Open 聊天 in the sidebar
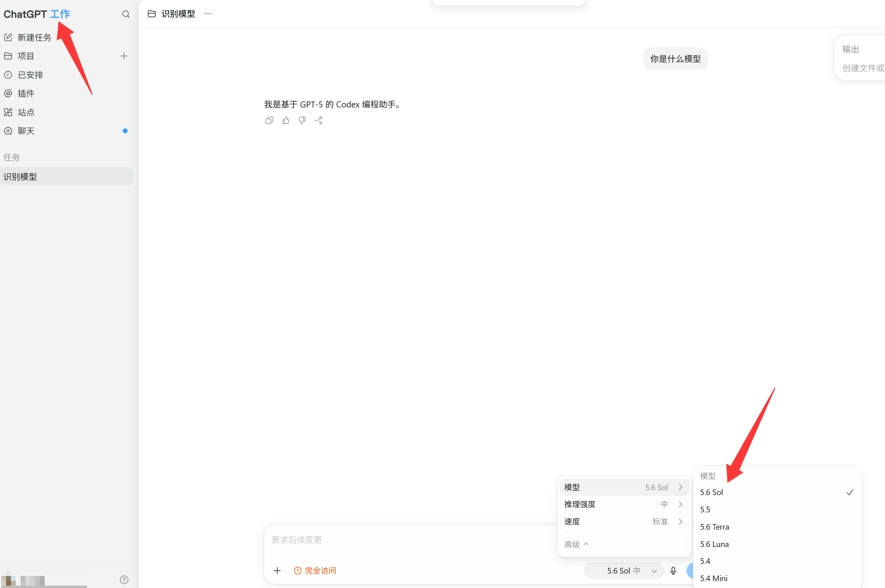885x588 pixels. click(26, 131)
